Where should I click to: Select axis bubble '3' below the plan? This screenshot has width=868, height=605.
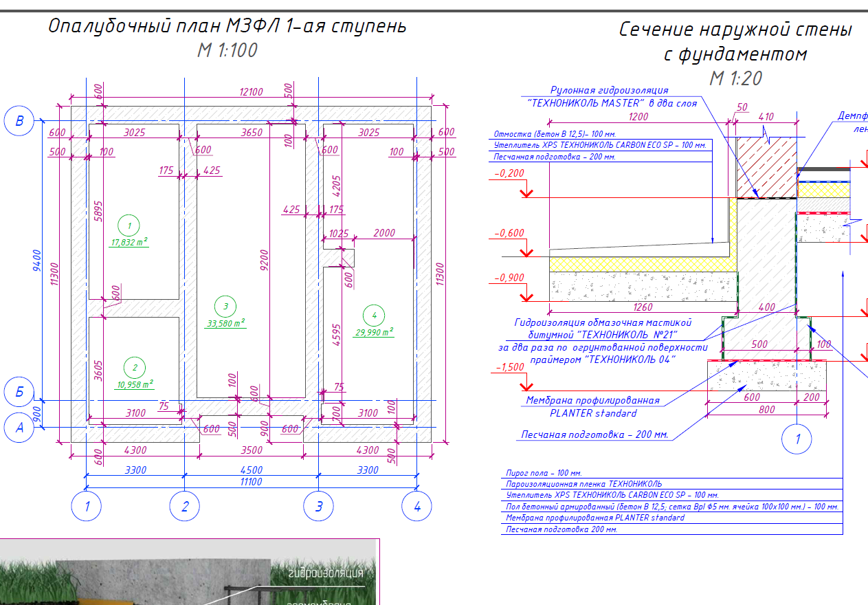click(x=319, y=507)
